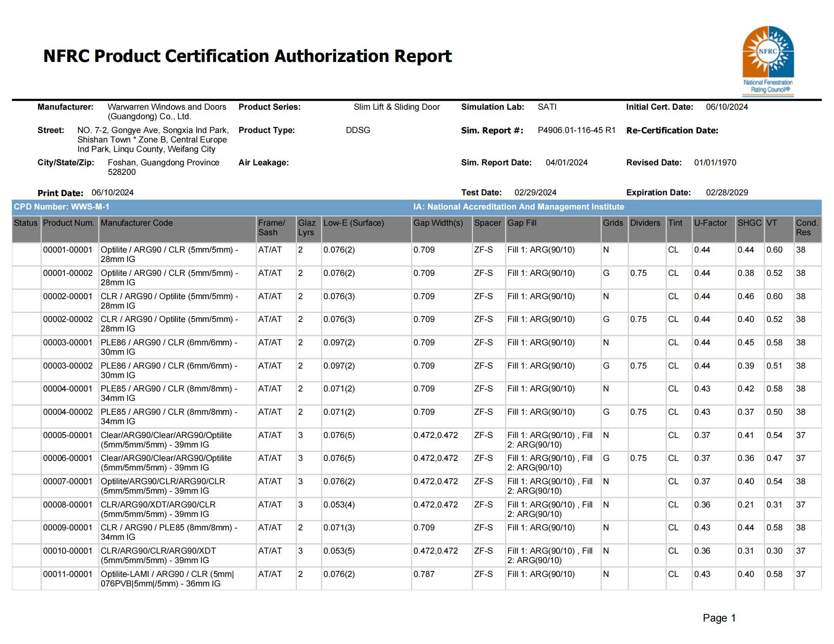Click expiration date 02/28/2029
Screen dimensions: 834x644
tap(727, 193)
